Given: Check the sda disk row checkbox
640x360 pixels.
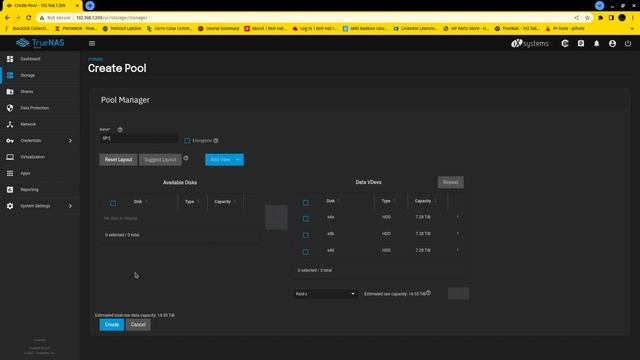Looking at the screenshot, I should [305, 219].
